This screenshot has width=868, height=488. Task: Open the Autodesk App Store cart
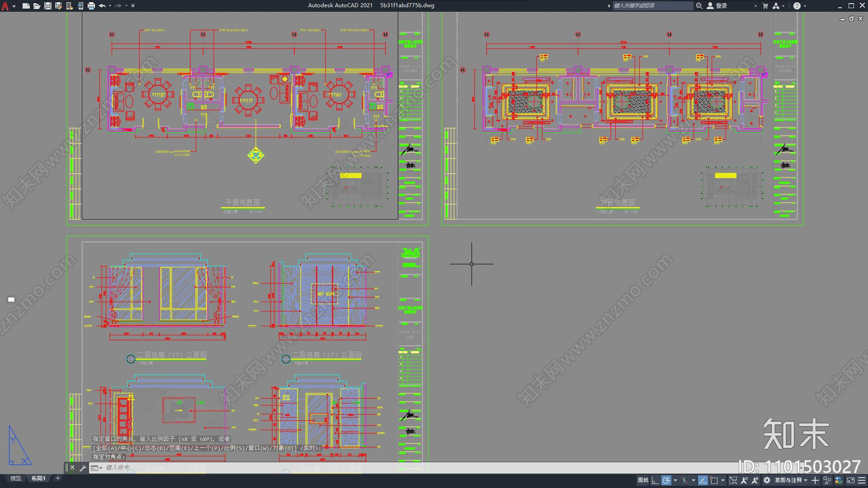click(x=765, y=5)
